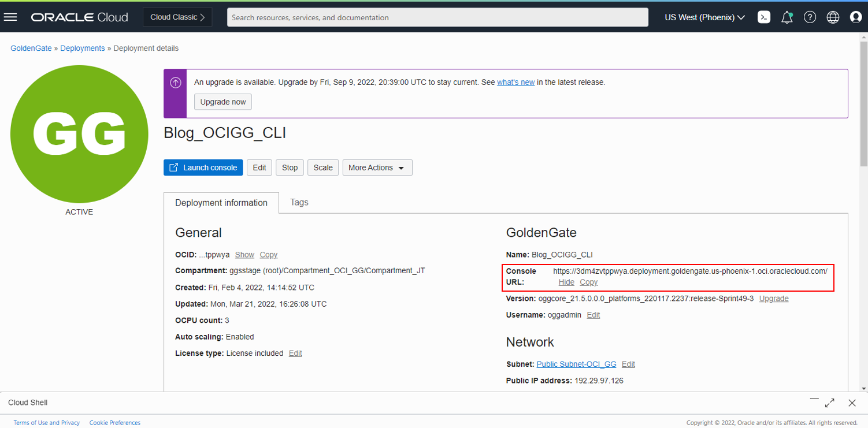The image size is (868, 428).
Task: Launch the deployment console
Action: [203, 168]
